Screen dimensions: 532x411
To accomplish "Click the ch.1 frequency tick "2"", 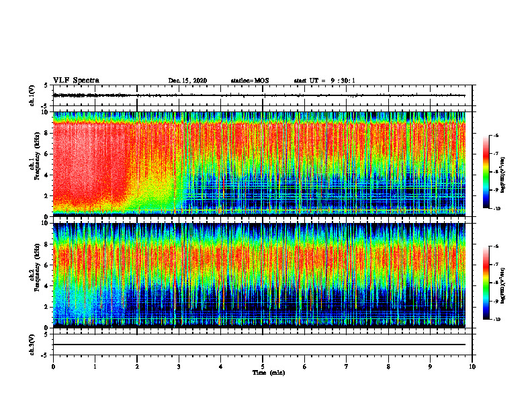I will (x=47, y=196).
